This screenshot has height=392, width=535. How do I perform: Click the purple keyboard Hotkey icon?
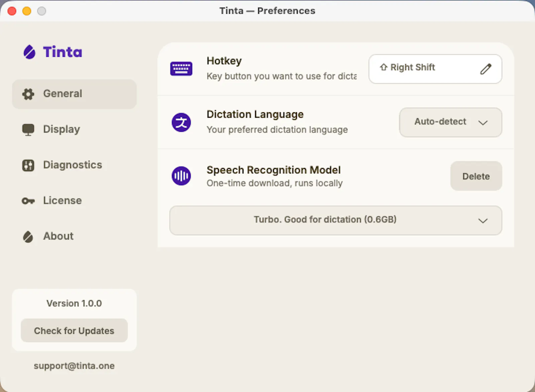[181, 69]
